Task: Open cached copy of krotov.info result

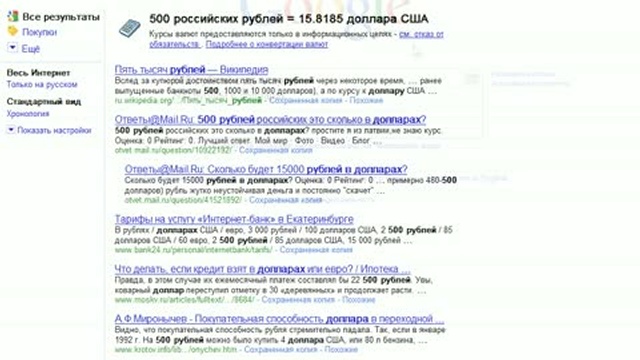Action: coord(280,349)
